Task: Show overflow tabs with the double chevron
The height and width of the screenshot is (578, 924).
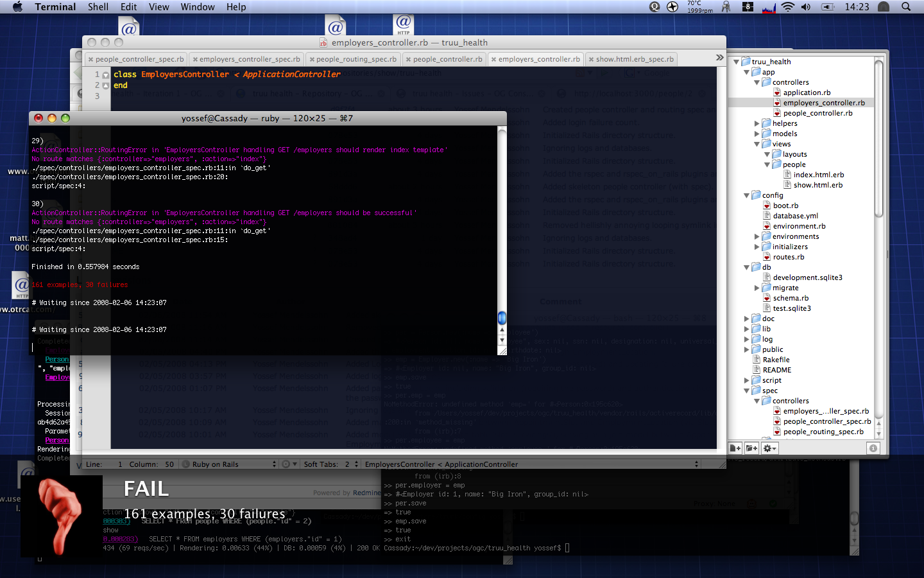Action: click(719, 58)
